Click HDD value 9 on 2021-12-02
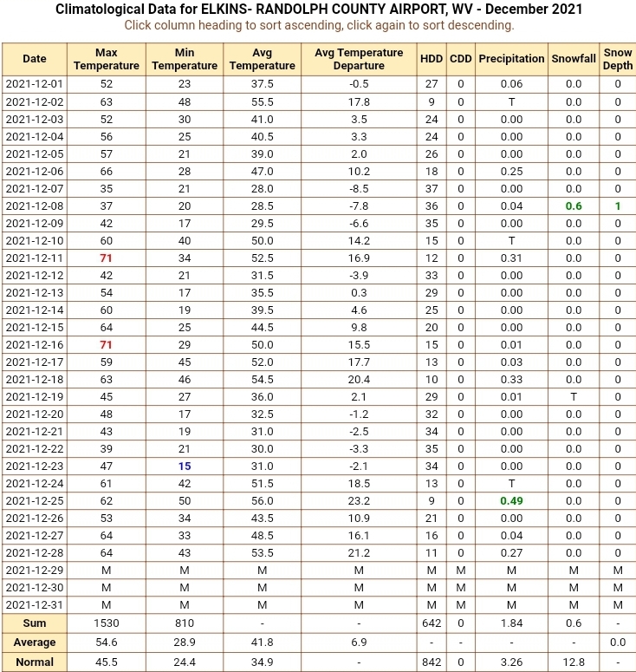 pos(432,102)
